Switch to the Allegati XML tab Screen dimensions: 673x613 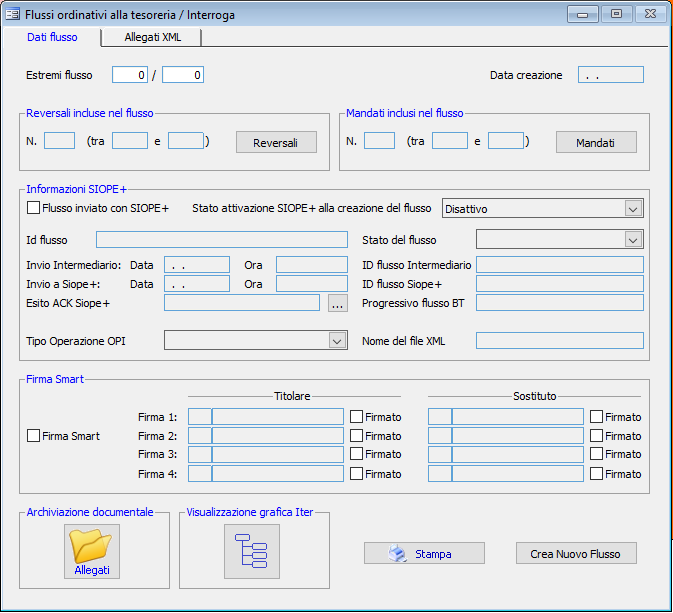152,37
